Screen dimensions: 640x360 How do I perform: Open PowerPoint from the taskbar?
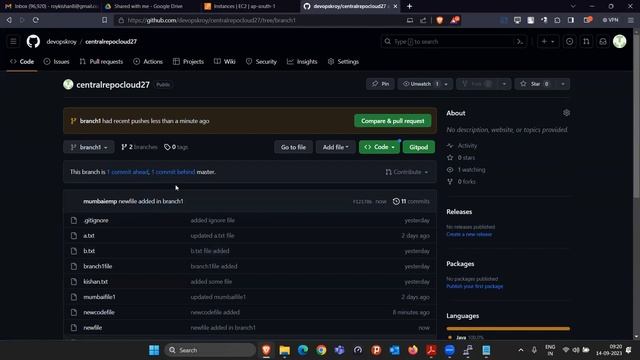coord(376,350)
